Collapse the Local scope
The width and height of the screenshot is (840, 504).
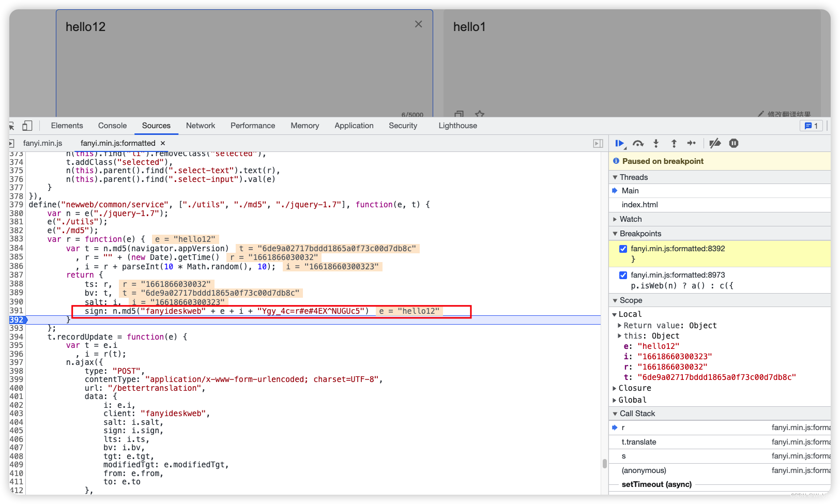[615, 314]
